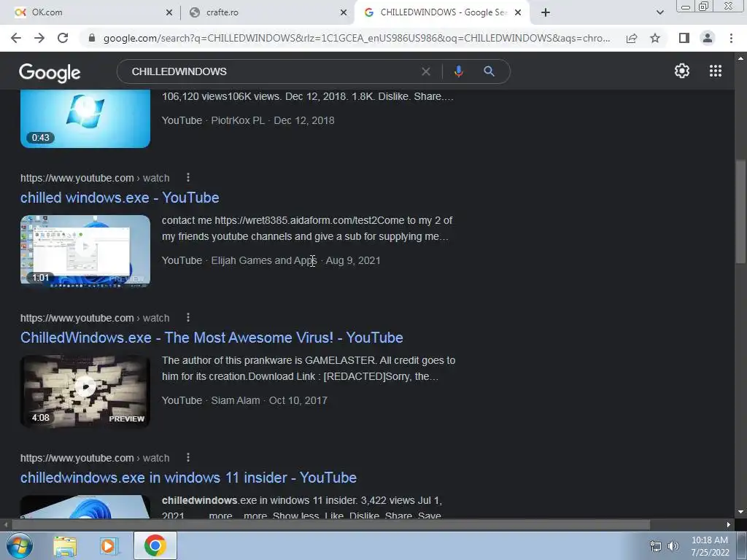Click the scroll down arrow
Image resolution: width=747 pixels, height=560 pixels.
[740, 512]
